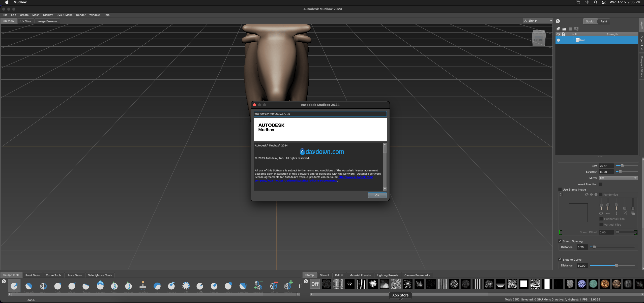Toggle Horizontal Flips checkbox
Image resolution: width=644 pixels, height=303 pixels.
click(x=601, y=219)
